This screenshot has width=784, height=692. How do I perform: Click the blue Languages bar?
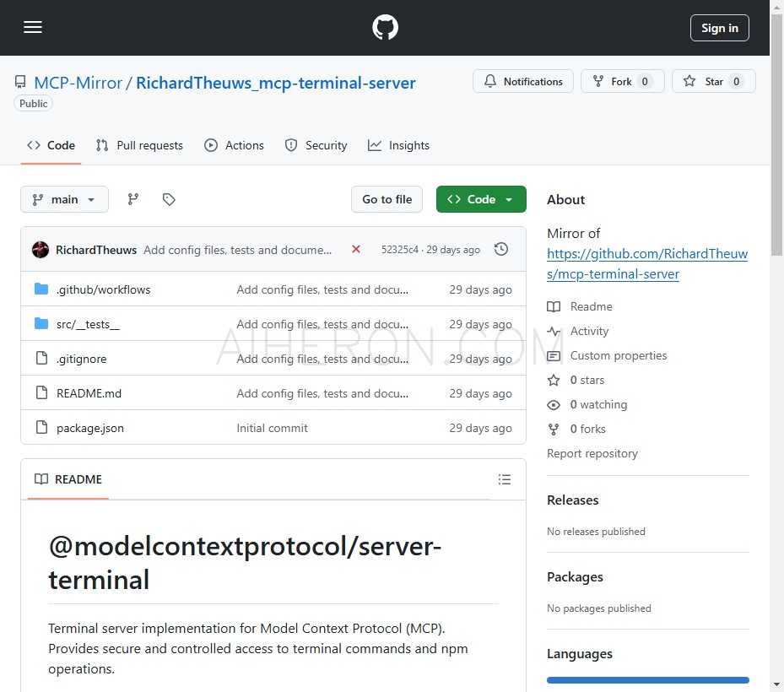tap(647, 680)
